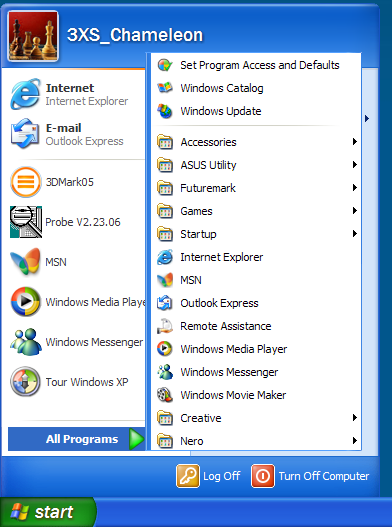Click the Remote Assistance icon

point(165,326)
